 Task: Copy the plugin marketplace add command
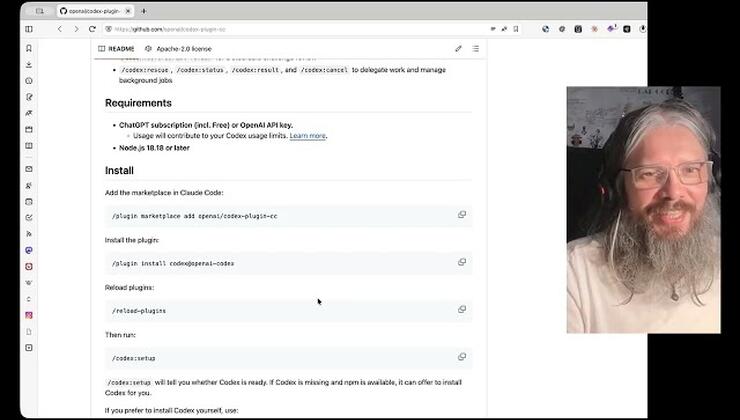[462, 215]
